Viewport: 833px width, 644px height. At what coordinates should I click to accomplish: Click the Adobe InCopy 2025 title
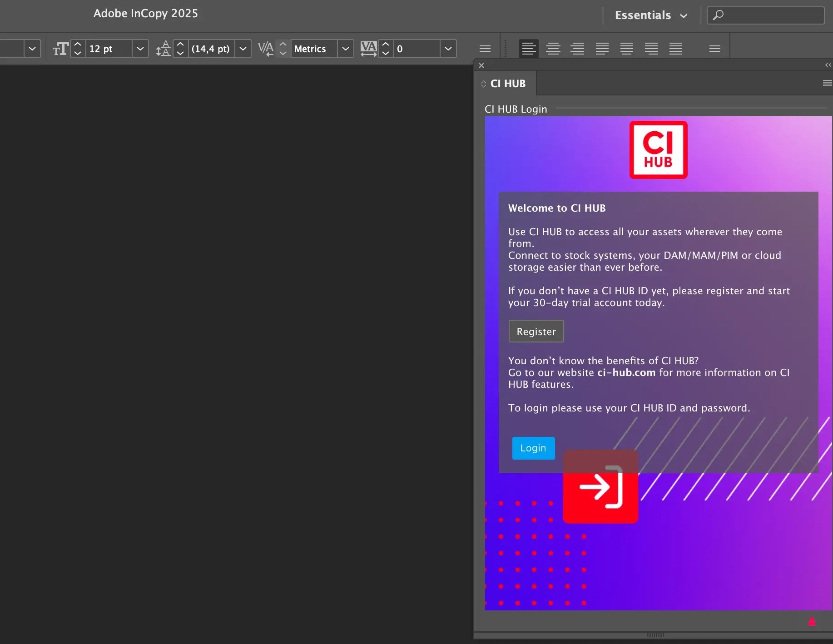(x=146, y=14)
